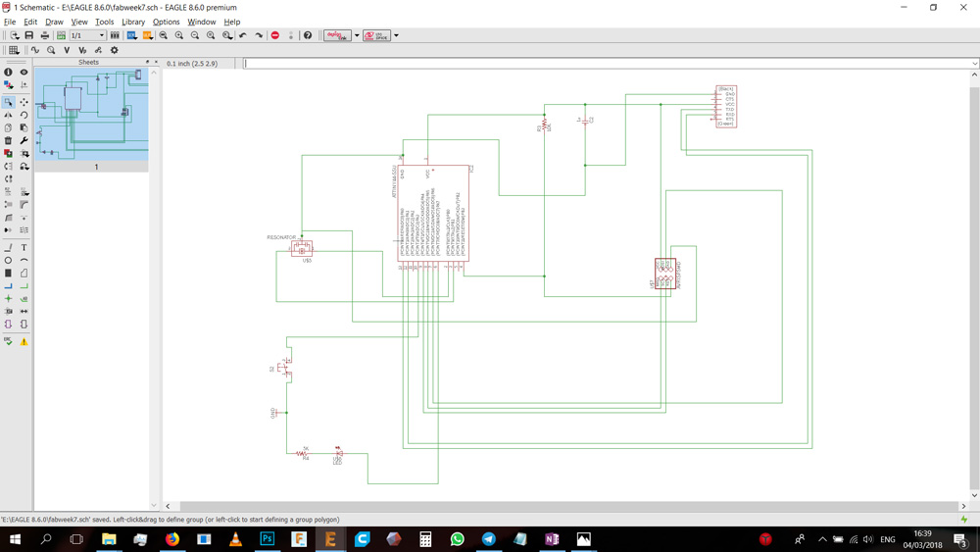Open the SCR script dropdown
Screen dimensions: 980x552
132,35
